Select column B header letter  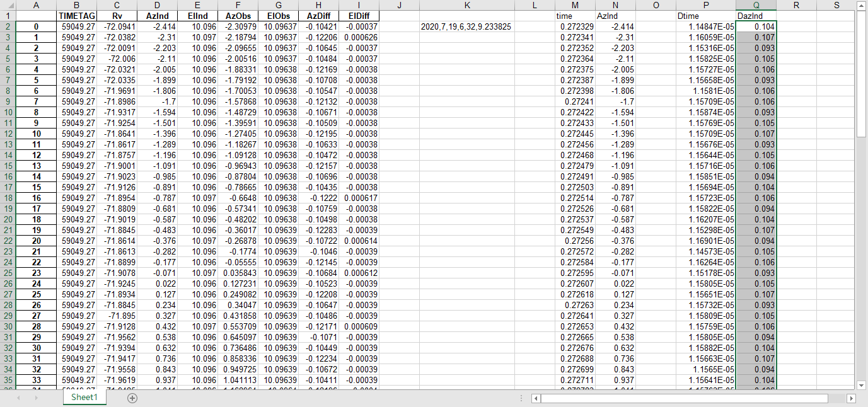(77, 6)
